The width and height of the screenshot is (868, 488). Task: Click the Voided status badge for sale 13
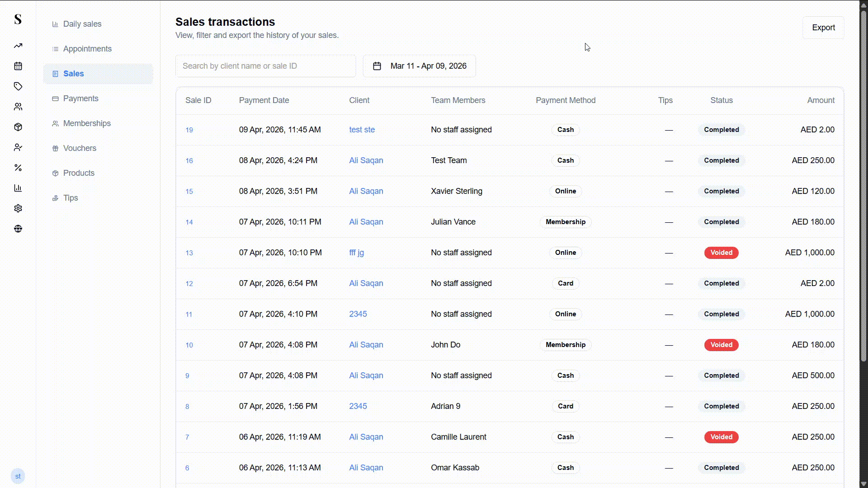[x=721, y=253]
